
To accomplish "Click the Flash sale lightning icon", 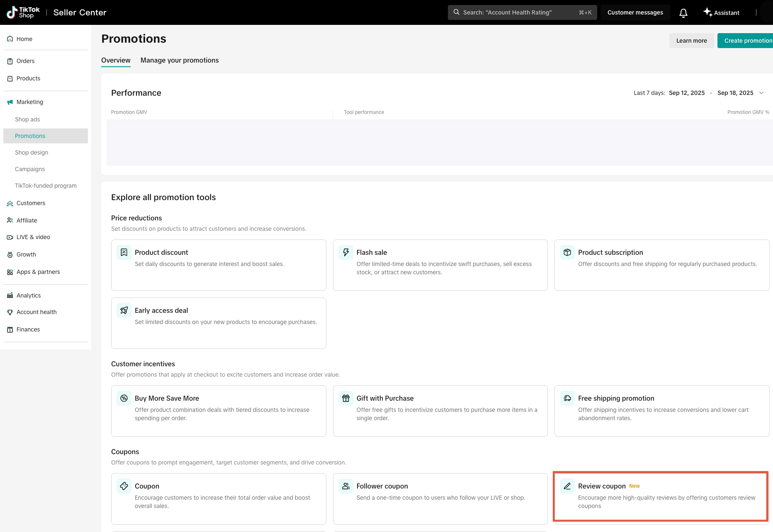I will (x=346, y=252).
